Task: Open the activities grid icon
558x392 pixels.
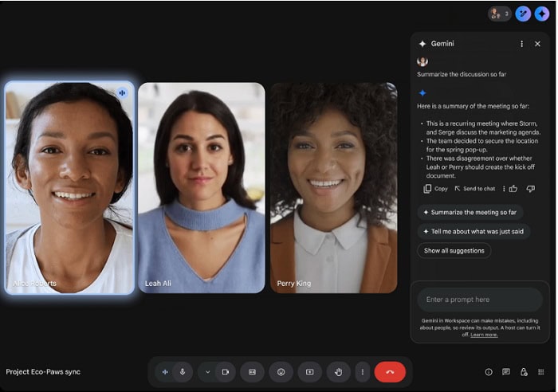Action: (x=541, y=372)
